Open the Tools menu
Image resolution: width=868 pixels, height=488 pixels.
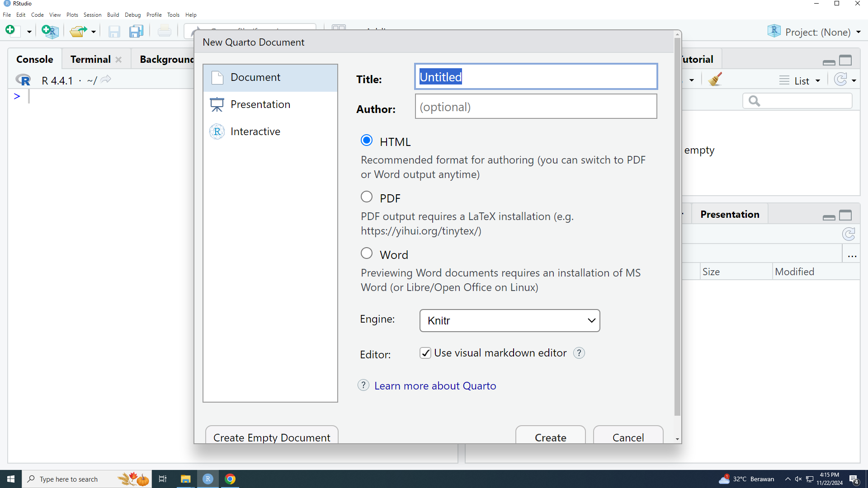(173, 15)
